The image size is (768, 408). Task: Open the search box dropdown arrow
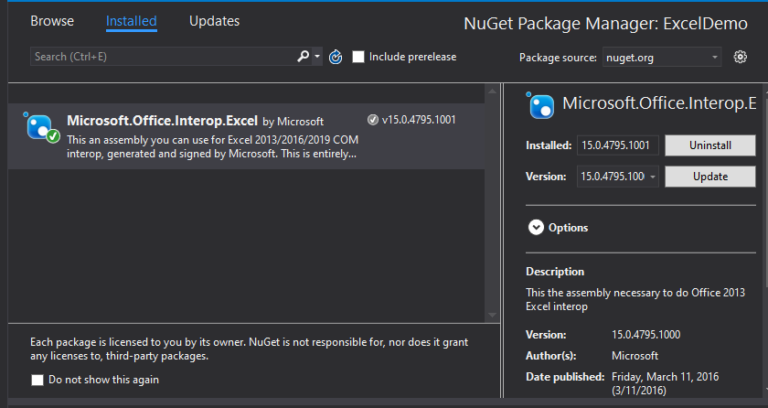click(x=318, y=57)
